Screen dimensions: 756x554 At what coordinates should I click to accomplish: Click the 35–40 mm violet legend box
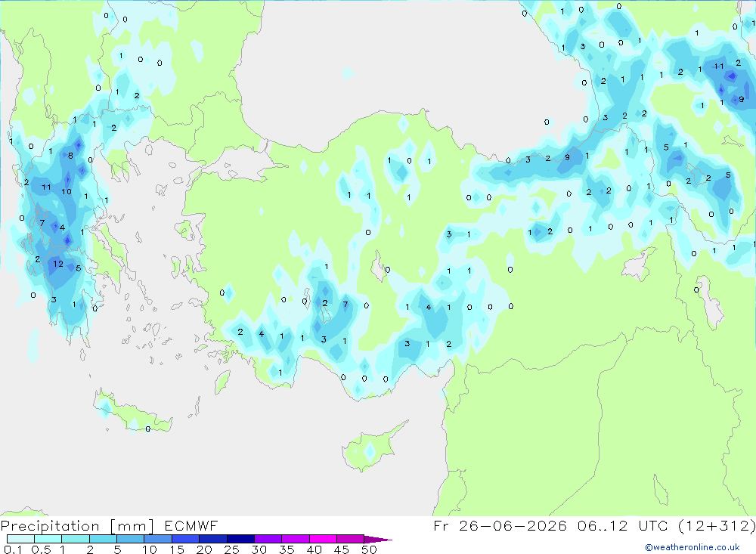coord(296,539)
